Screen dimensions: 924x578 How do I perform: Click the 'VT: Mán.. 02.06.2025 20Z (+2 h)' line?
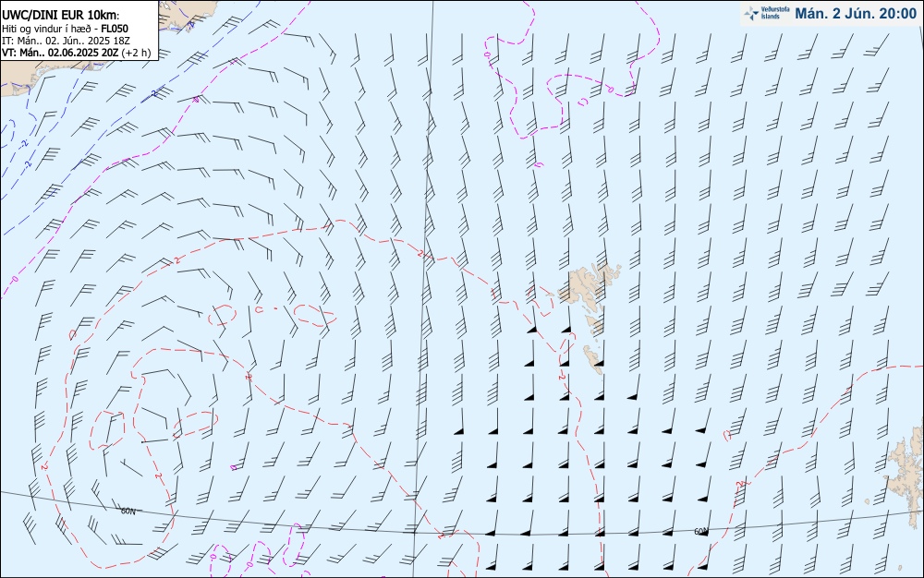(76, 53)
